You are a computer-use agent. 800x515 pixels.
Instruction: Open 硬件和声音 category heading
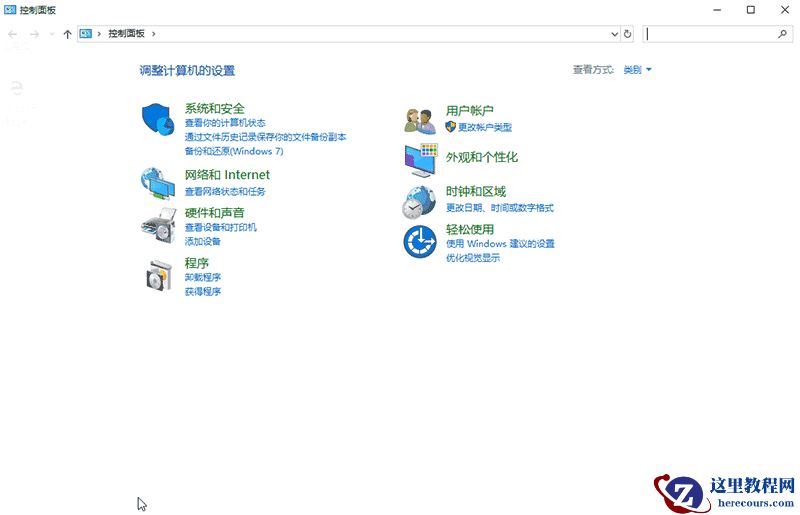(x=214, y=212)
